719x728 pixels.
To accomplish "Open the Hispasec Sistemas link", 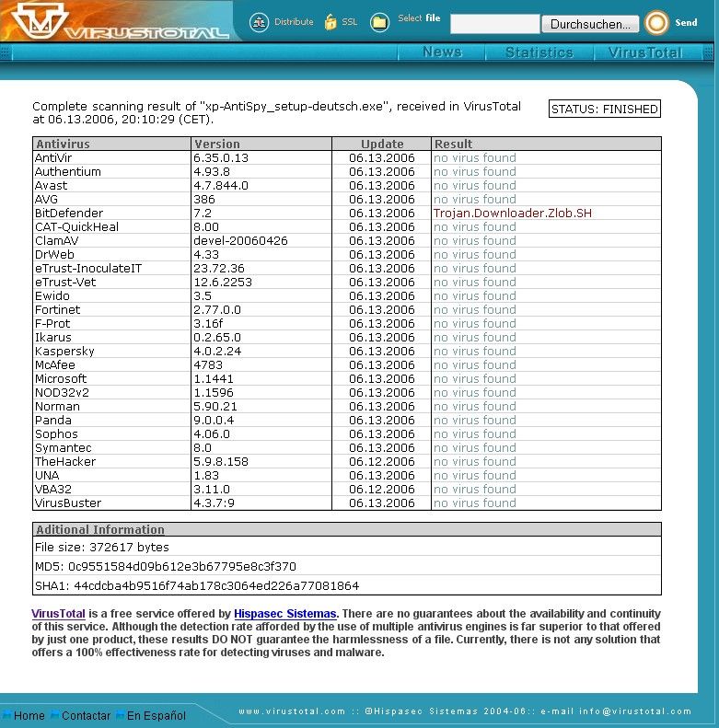I will [x=284, y=614].
